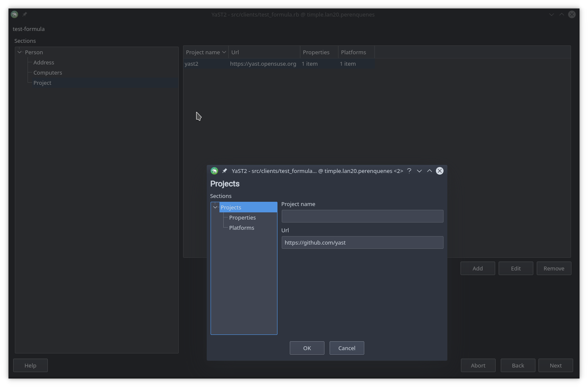Open Computers section in sidebar tree

[x=47, y=72]
